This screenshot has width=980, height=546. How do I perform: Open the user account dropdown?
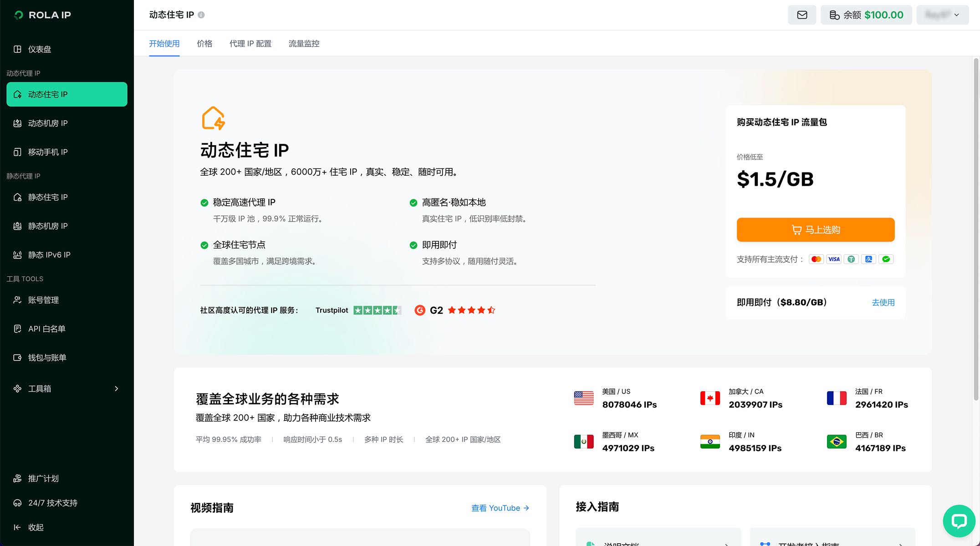pos(942,15)
